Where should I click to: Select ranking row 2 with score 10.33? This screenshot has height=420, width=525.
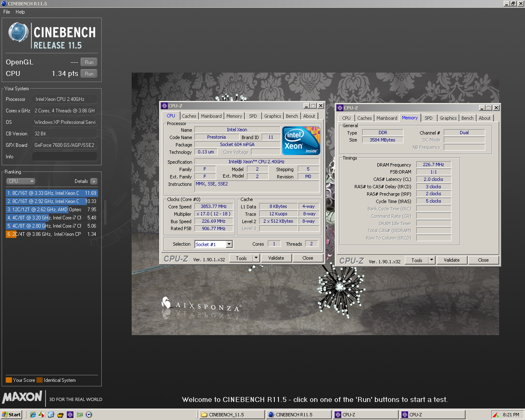point(52,201)
